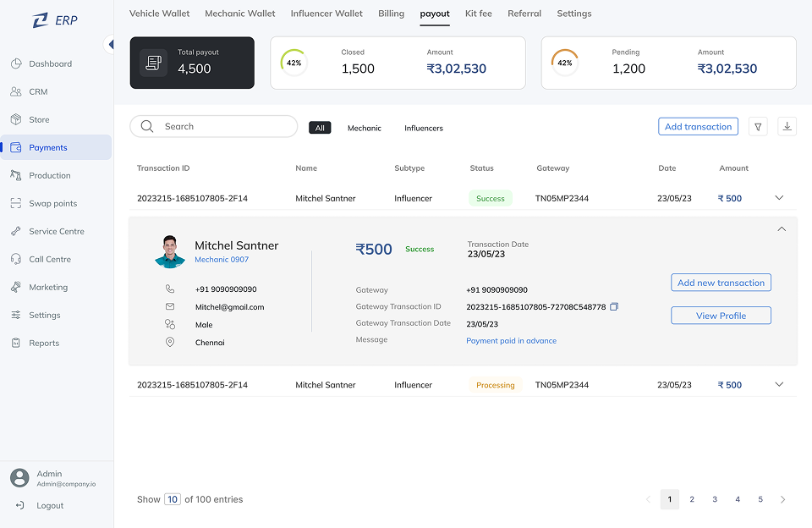Select the Influencers filter chip
Viewport: 812px width, 528px height.
tap(424, 128)
